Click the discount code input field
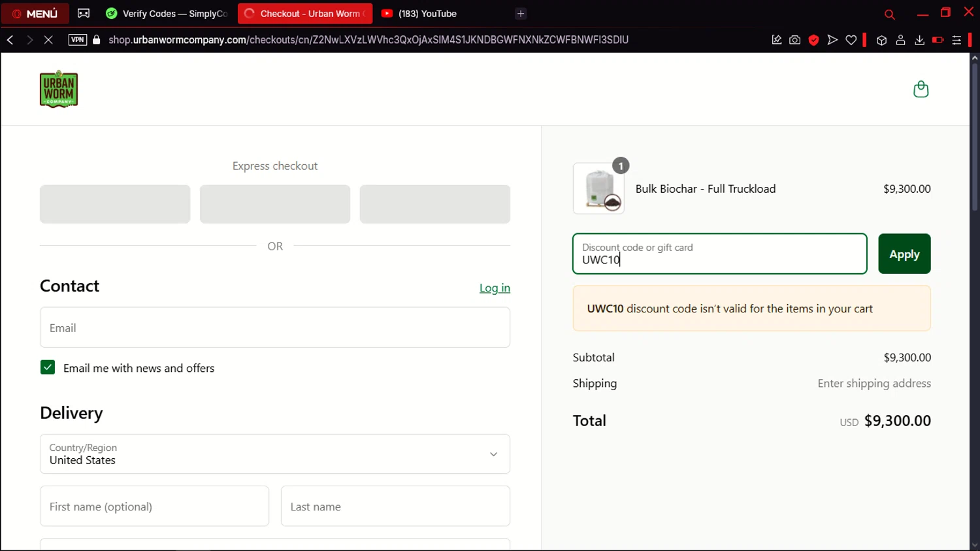The height and width of the screenshot is (551, 980). 720,254
